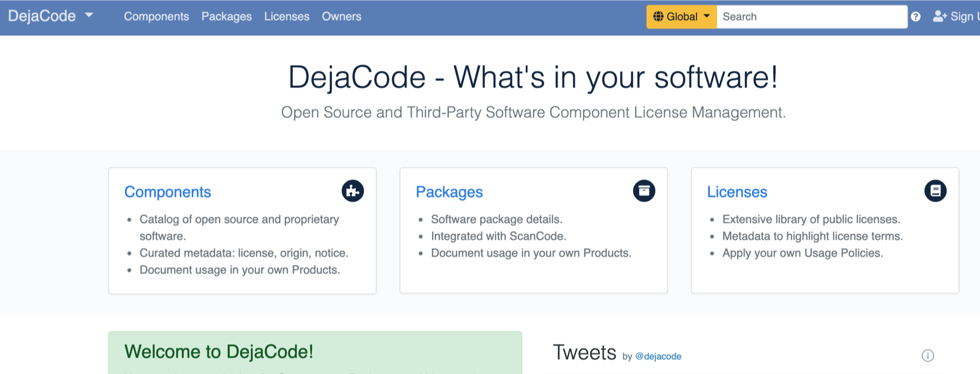
Task: Open the @dejacode Twitter link
Action: (658, 356)
